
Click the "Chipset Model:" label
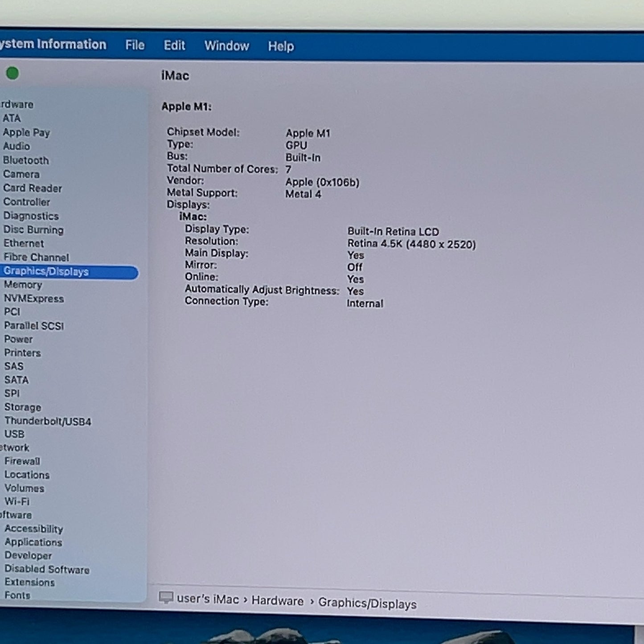(x=203, y=132)
